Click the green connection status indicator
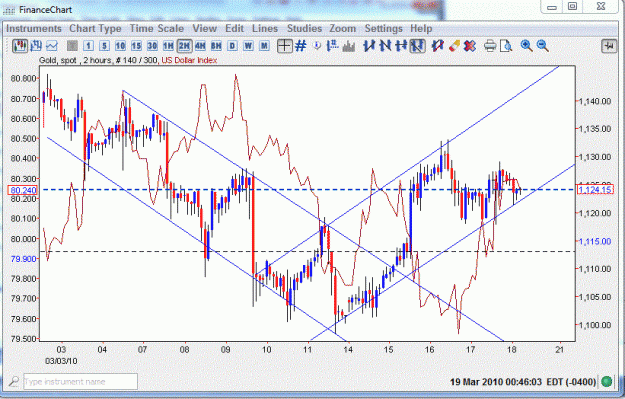Screen dimensions: 625x399 click(607, 381)
